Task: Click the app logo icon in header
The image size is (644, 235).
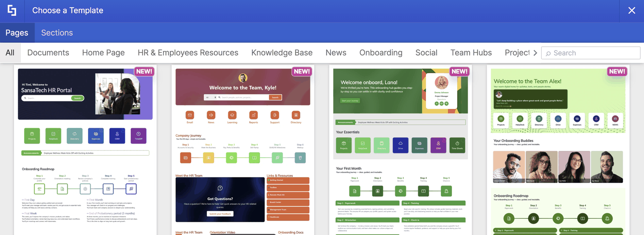Action: [x=12, y=10]
